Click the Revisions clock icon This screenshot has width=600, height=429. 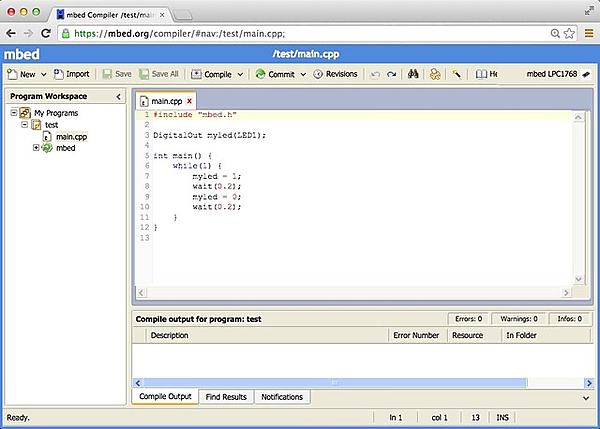[317, 74]
